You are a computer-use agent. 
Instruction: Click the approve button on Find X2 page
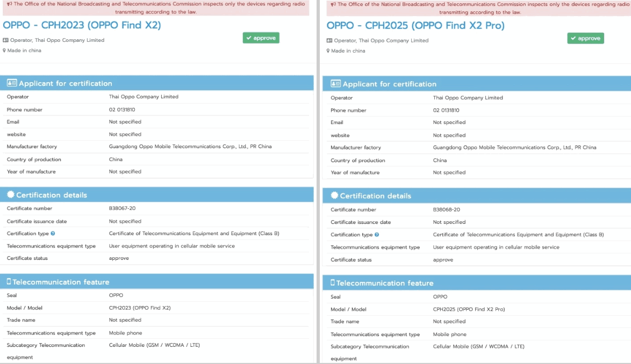tap(261, 38)
